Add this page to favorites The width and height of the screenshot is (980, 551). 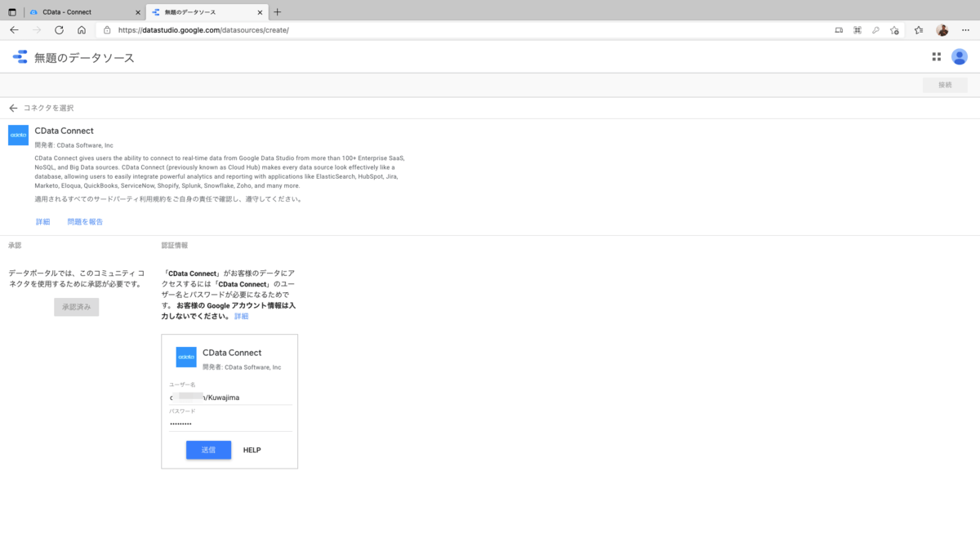coord(894,30)
